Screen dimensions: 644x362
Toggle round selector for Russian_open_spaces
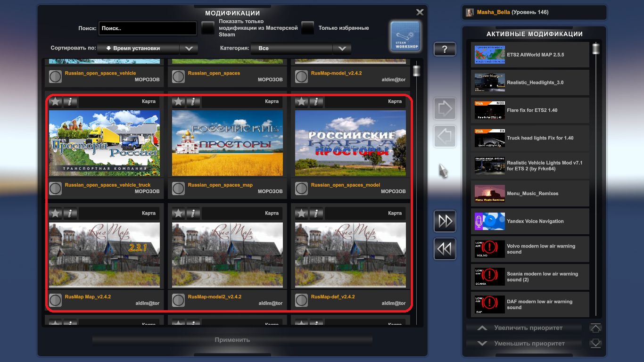[178, 76]
